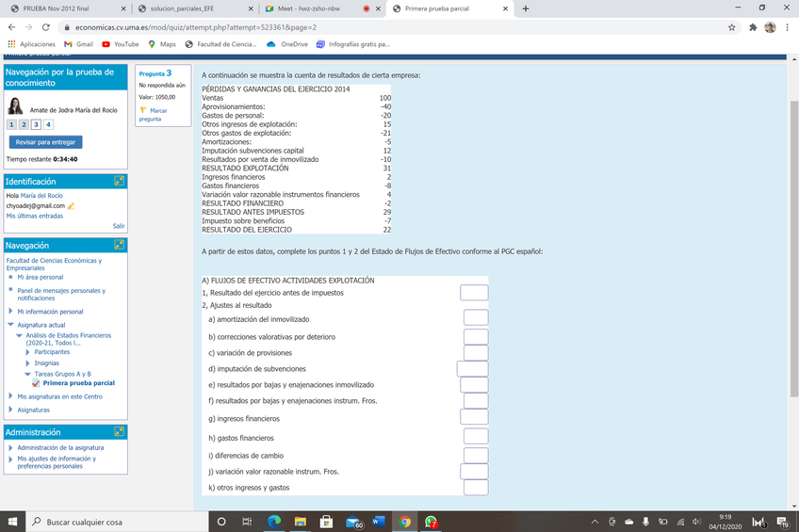Image resolution: width=799 pixels, height=532 pixels.
Task: Click the Administración block dock icon
Action: click(120, 431)
